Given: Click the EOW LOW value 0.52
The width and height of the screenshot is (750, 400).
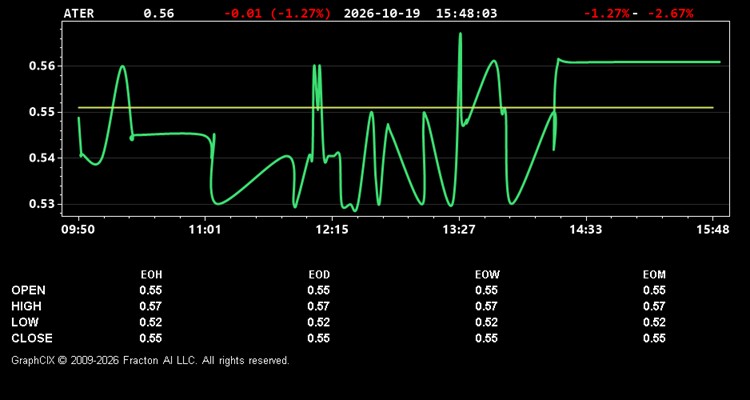Looking at the screenshot, I should click(486, 322).
